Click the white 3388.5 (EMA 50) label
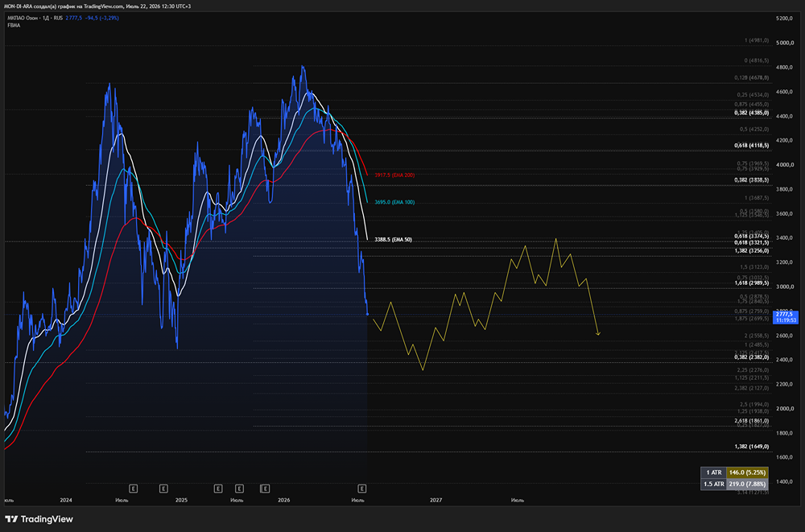 point(393,240)
